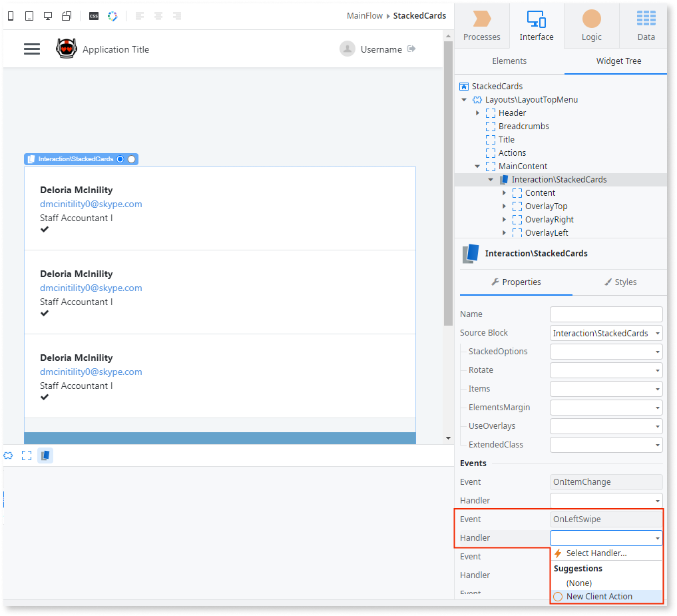Collapse the Layouts\LayoutTopMenu tree node

(464, 99)
